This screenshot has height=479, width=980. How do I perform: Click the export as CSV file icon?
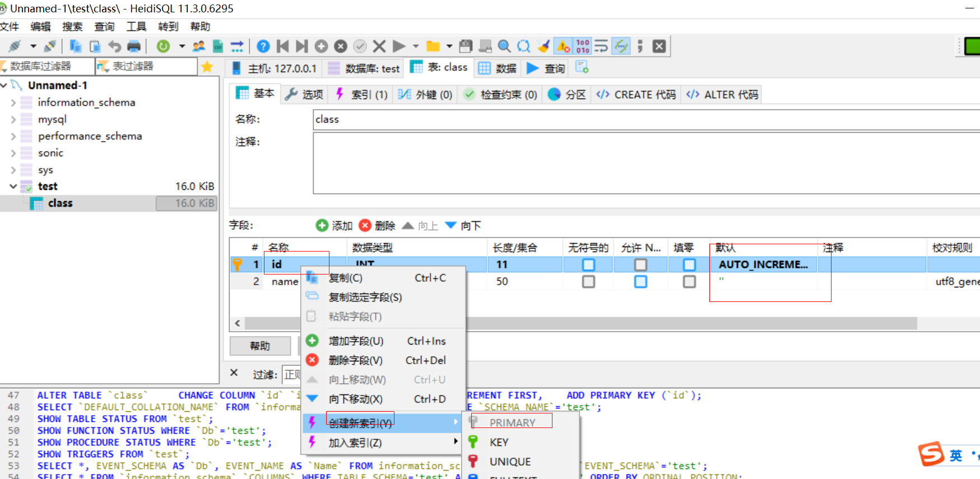pyautogui.click(x=218, y=46)
